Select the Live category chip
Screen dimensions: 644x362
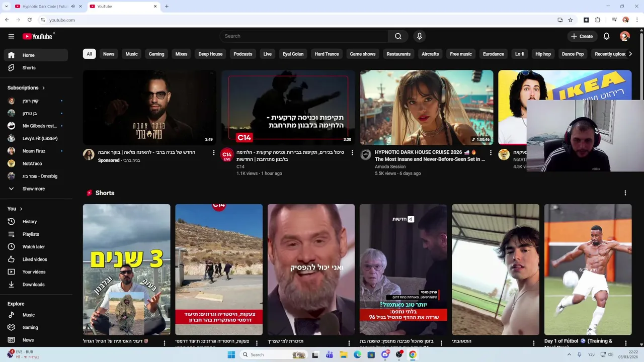tap(268, 54)
